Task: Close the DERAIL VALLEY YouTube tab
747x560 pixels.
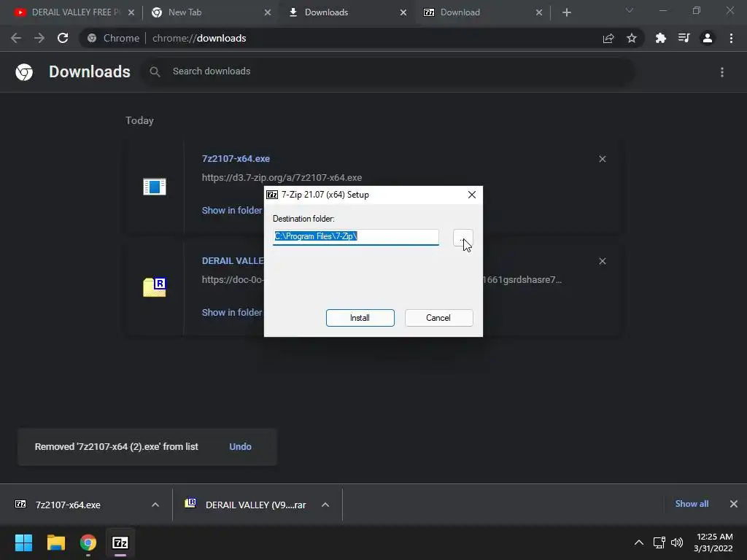Action: tap(131, 12)
